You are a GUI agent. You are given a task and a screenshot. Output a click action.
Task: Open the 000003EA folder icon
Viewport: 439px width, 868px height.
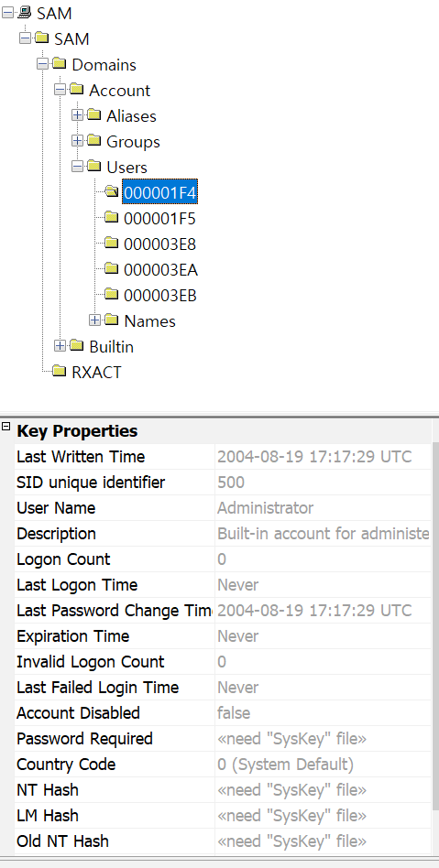click(112, 268)
